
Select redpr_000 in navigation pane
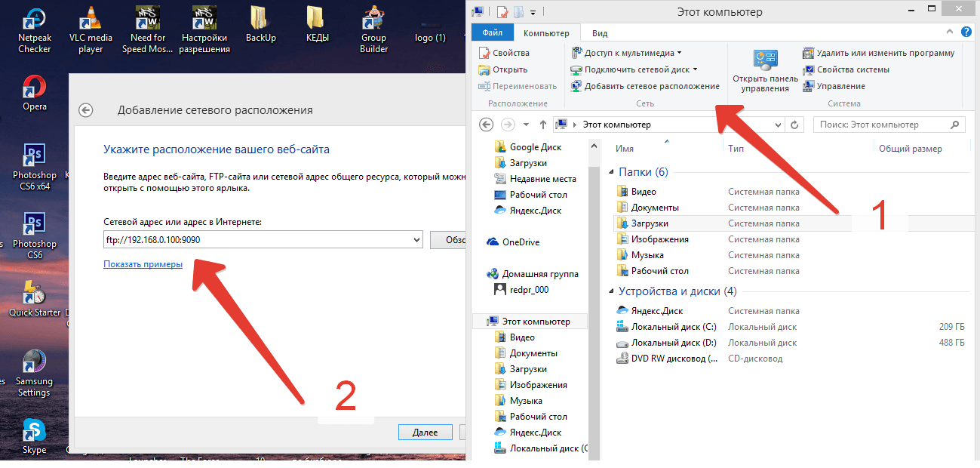521,289
